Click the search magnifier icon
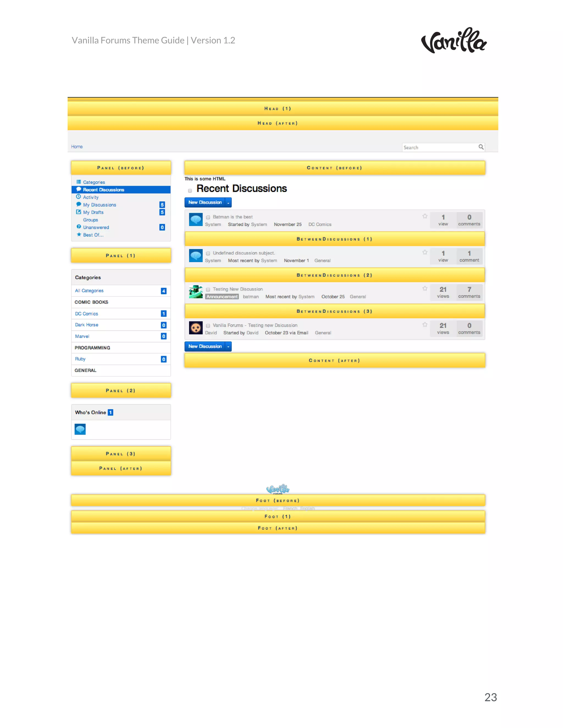Screen dimensions: 563x728 point(481,147)
